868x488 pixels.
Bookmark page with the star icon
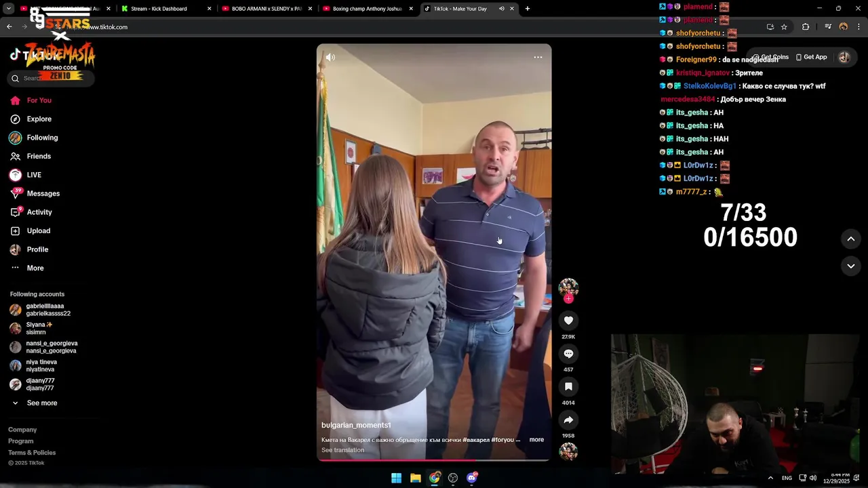pos(784,27)
